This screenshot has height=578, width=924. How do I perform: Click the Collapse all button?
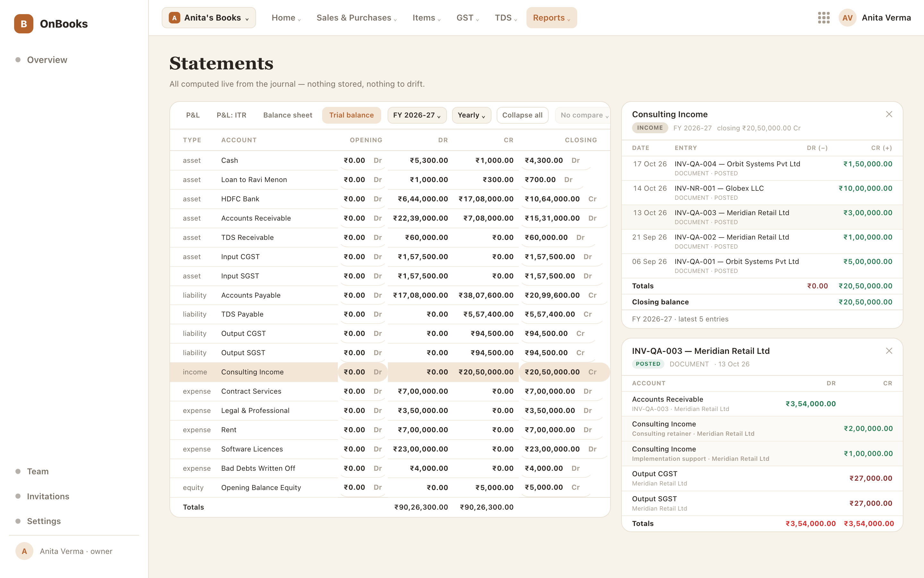click(522, 115)
